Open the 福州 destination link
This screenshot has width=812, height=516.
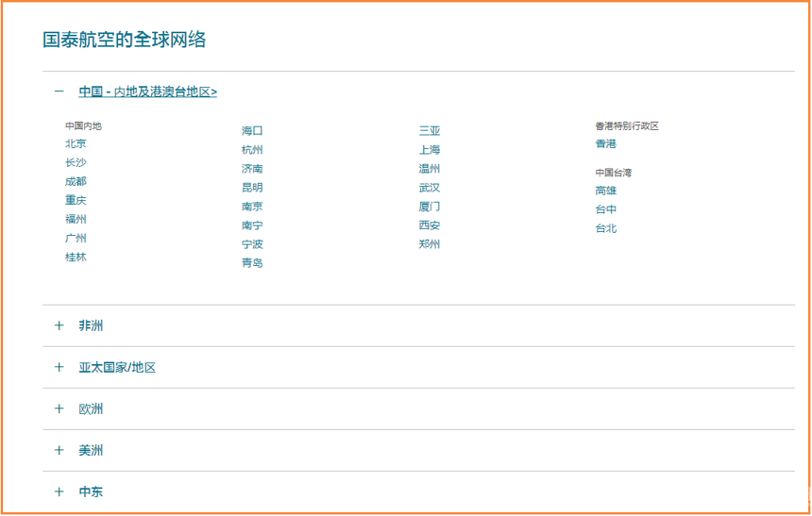click(76, 220)
